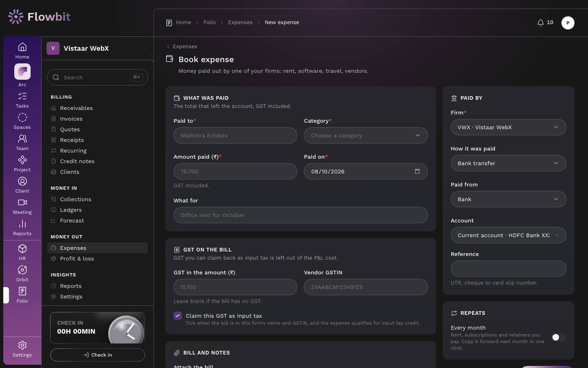Go back via the Expenses link above the title

click(x=182, y=47)
